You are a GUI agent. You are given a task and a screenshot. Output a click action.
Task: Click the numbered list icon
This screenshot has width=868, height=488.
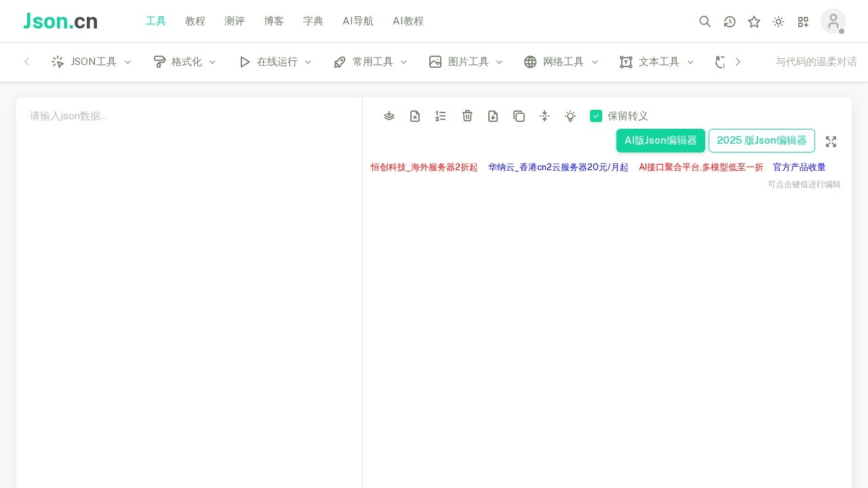[441, 116]
